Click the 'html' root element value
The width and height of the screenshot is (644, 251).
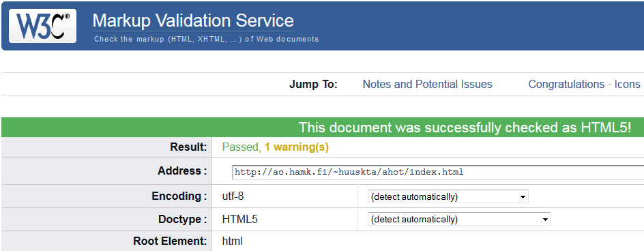point(233,241)
